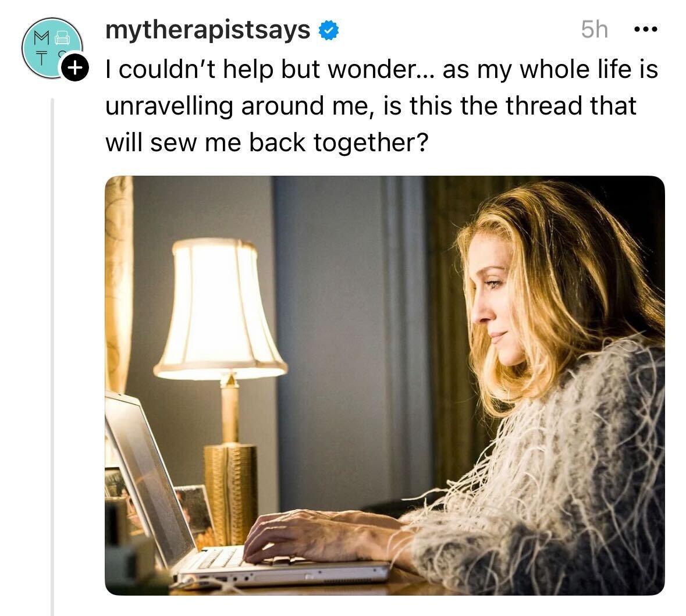Screen dimensions: 686x616
Task: Click the vertical thread line below avatar
Action: (x=52, y=357)
